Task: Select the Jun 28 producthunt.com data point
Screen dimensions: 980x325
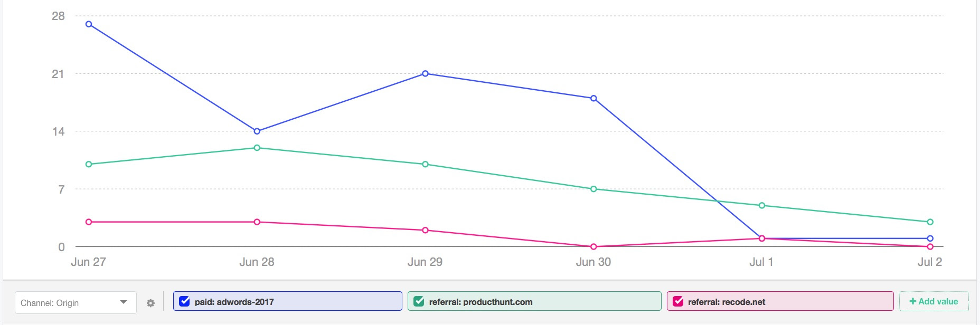Action: 256,148
